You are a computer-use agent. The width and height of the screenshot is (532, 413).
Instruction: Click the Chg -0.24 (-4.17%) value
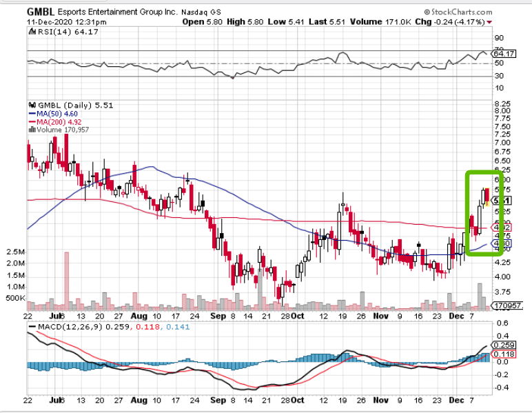coord(450,22)
